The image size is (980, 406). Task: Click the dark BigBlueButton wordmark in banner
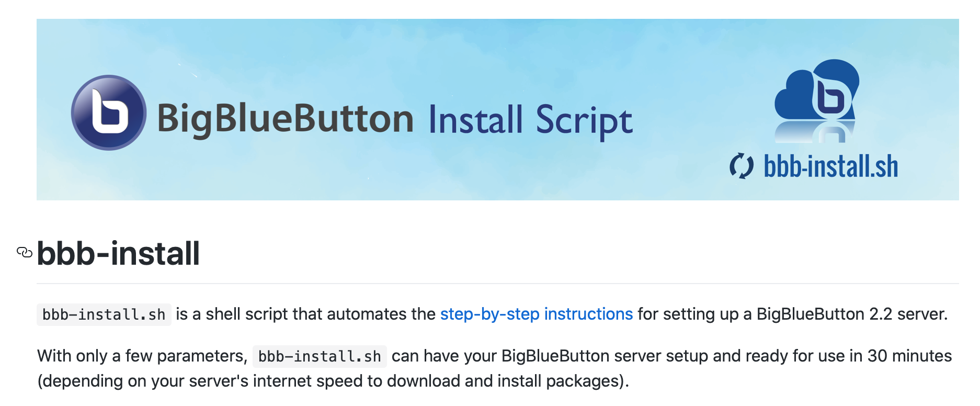point(286,119)
